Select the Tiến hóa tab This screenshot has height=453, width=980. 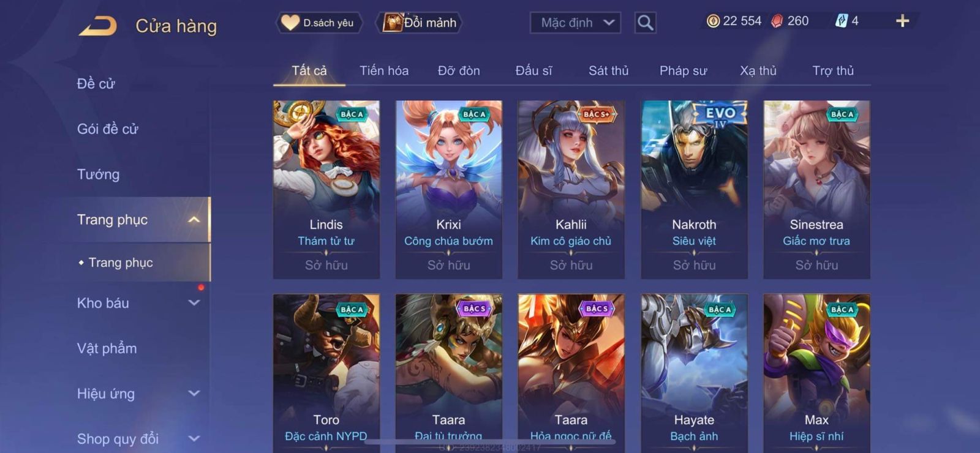click(x=384, y=70)
